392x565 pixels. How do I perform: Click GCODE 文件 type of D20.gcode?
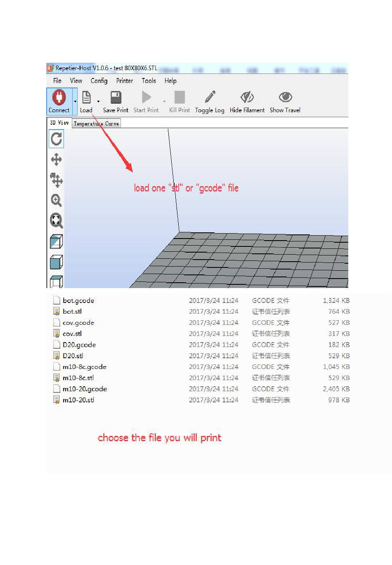(x=271, y=345)
